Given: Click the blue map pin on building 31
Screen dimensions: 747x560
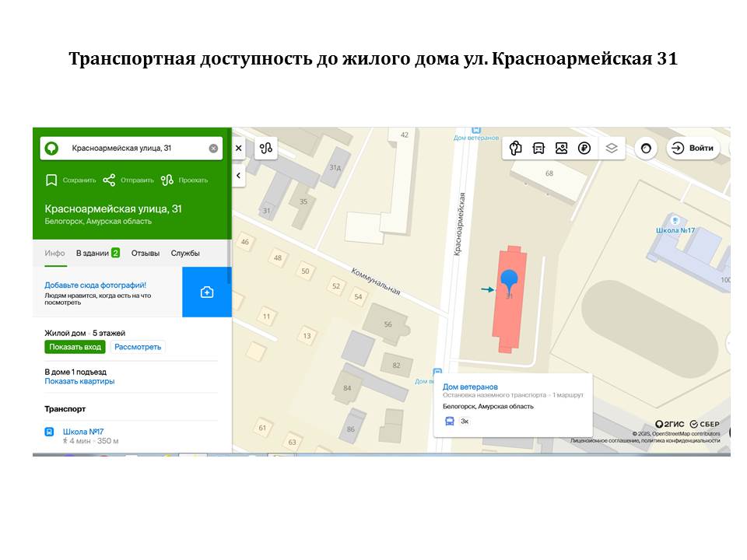Looking at the screenshot, I should (x=508, y=280).
